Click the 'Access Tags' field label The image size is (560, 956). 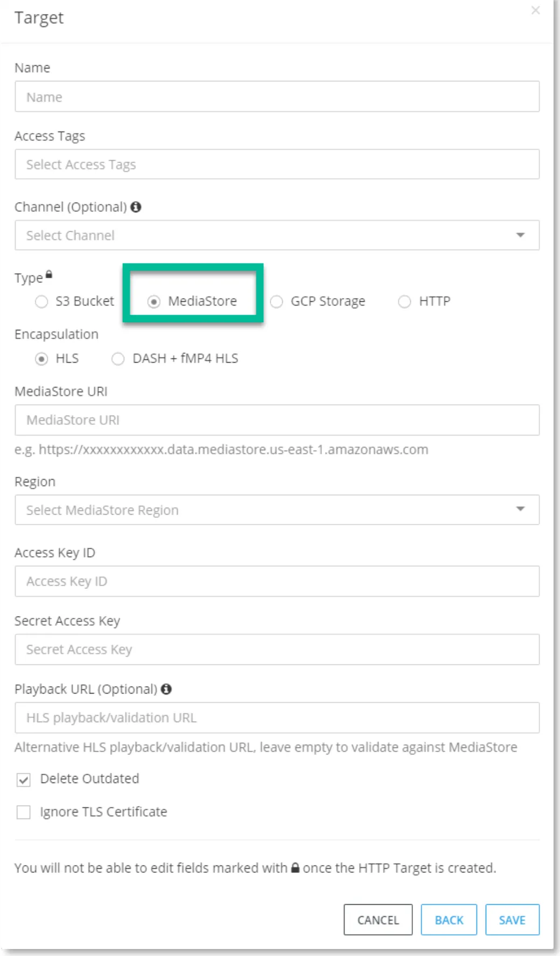pyautogui.click(x=50, y=136)
